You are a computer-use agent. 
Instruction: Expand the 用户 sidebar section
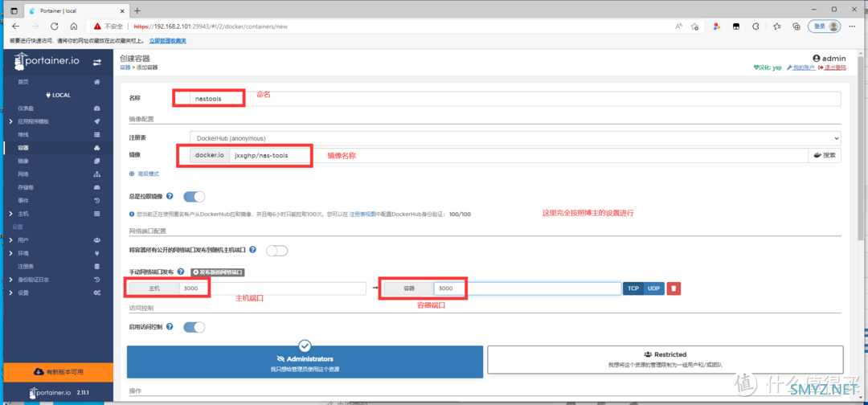10,240
